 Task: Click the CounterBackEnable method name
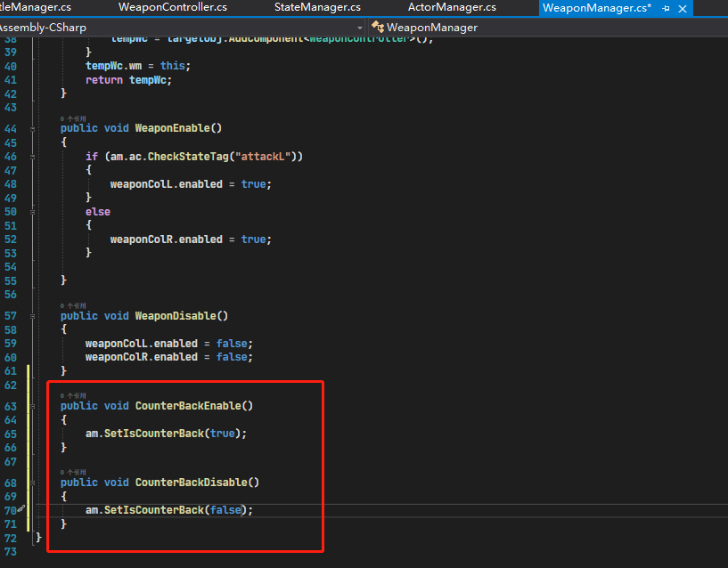point(188,406)
